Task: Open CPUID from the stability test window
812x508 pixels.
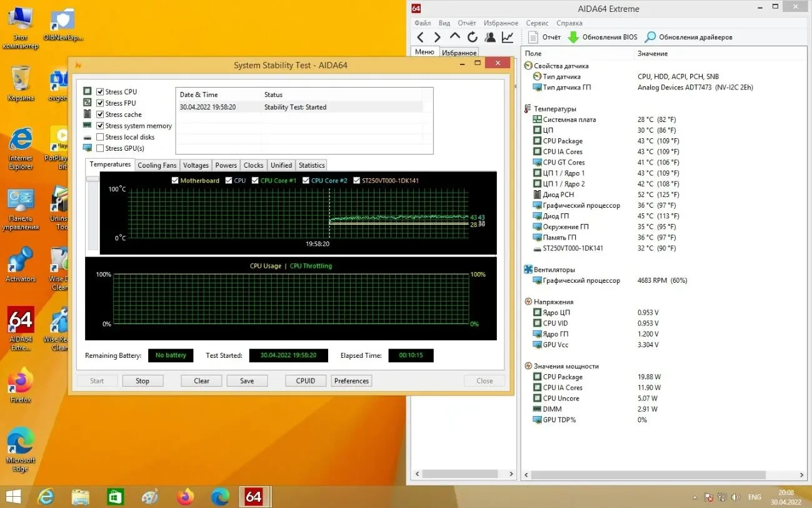Action: click(305, 380)
